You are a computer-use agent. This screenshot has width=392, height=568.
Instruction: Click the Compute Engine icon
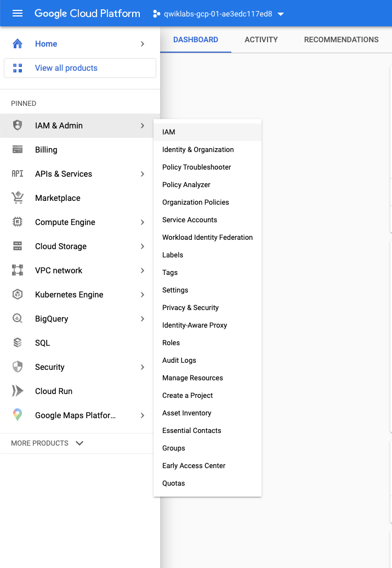[x=17, y=222]
